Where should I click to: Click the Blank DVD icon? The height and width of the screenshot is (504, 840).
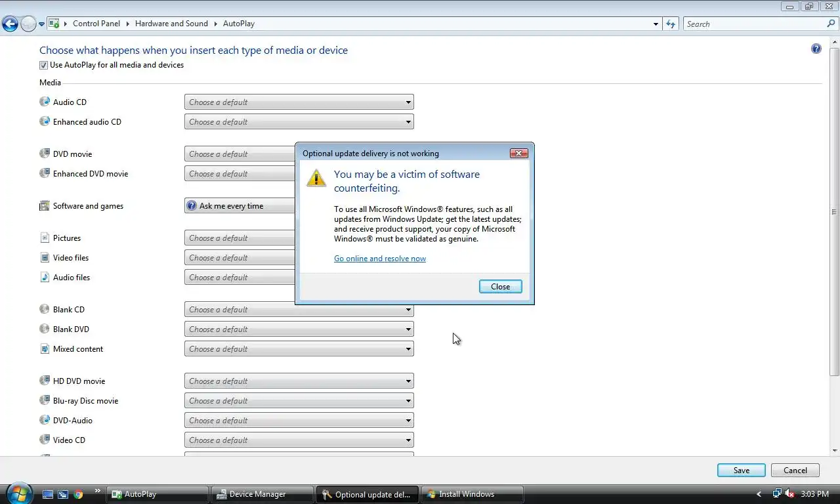coord(45,329)
